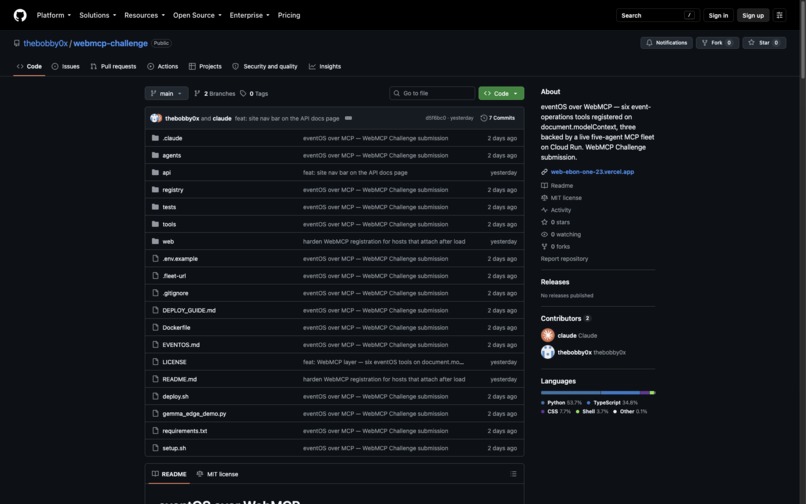This screenshot has width=806, height=504.
Task: Open the LICENSE file
Action: pyautogui.click(x=174, y=362)
